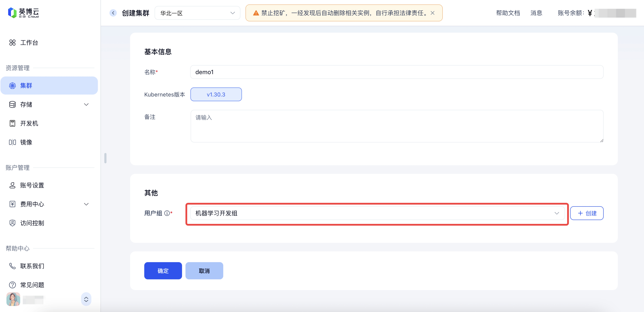Click the 确定 confirm button
This screenshot has width=644, height=312.
(x=163, y=271)
